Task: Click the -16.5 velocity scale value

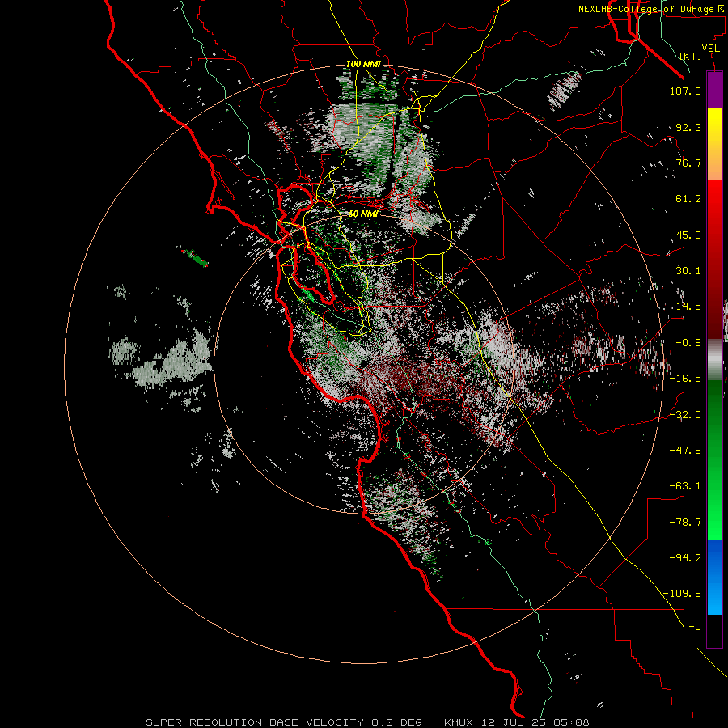Action: click(x=685, y=379)
